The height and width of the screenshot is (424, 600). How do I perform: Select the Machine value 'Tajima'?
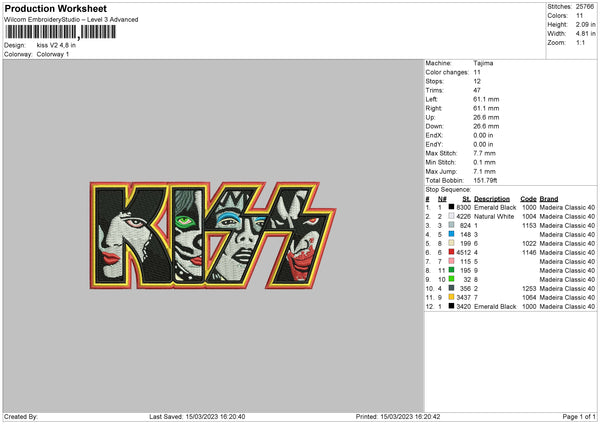tap(483, 63)
